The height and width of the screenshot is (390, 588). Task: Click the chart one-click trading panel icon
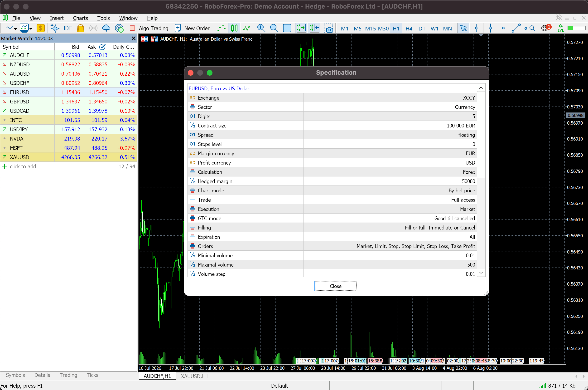pyautogui.click(x=154, y=39)
